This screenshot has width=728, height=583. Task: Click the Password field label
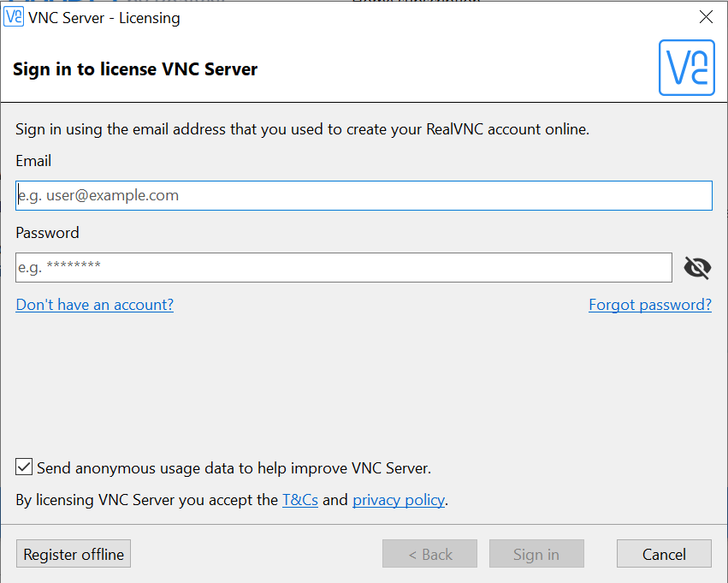pyautogui.click(x=47, y=232)
